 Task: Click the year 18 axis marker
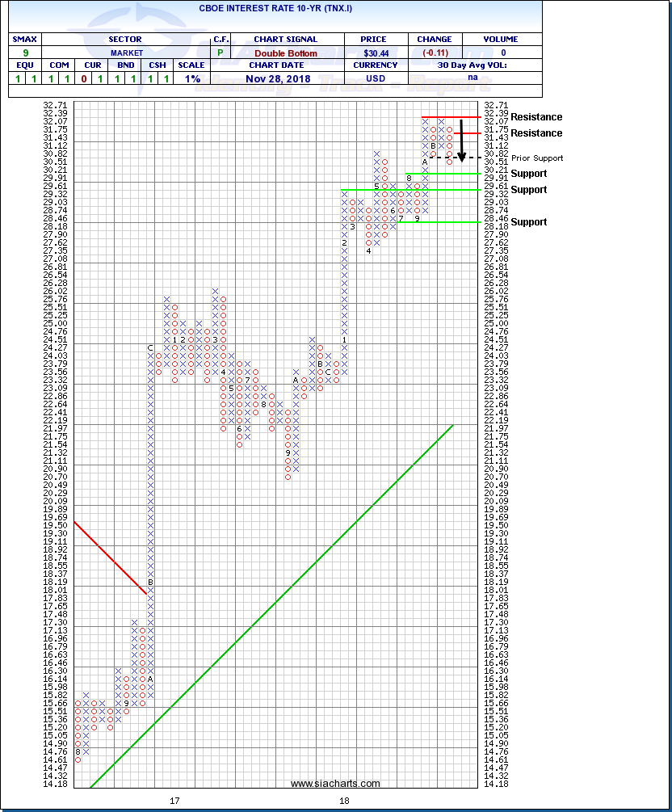point(344,801)
